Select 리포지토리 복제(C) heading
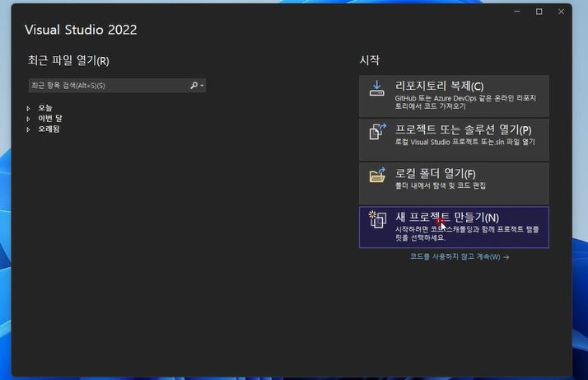Image resolution: width=588 pixels, height=380 pixels. click(439, 86)
